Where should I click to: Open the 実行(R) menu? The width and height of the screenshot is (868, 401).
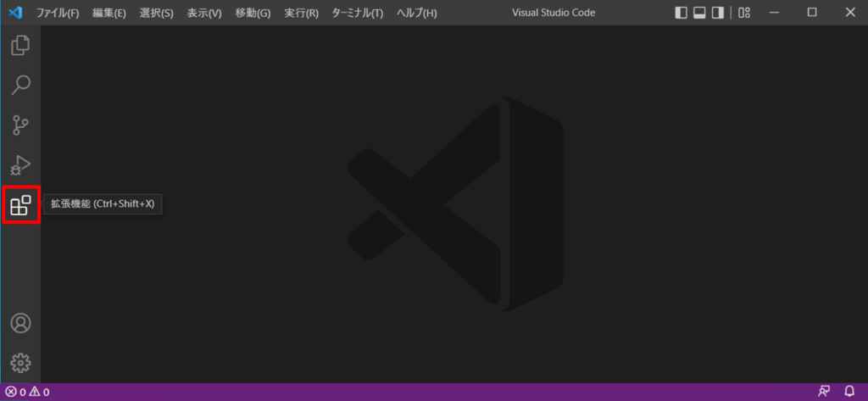pyautogui.click(x=301, y=13)
